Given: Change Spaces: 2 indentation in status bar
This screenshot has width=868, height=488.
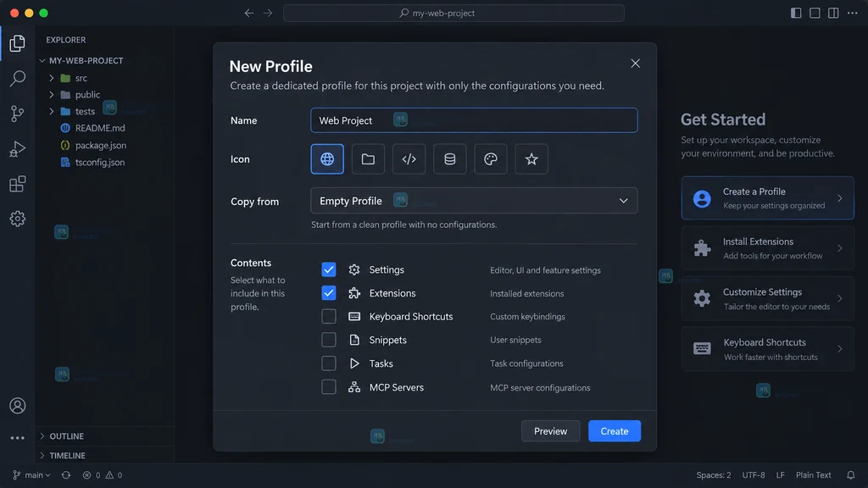Looking at the screenshot, I should coord(714,474).
